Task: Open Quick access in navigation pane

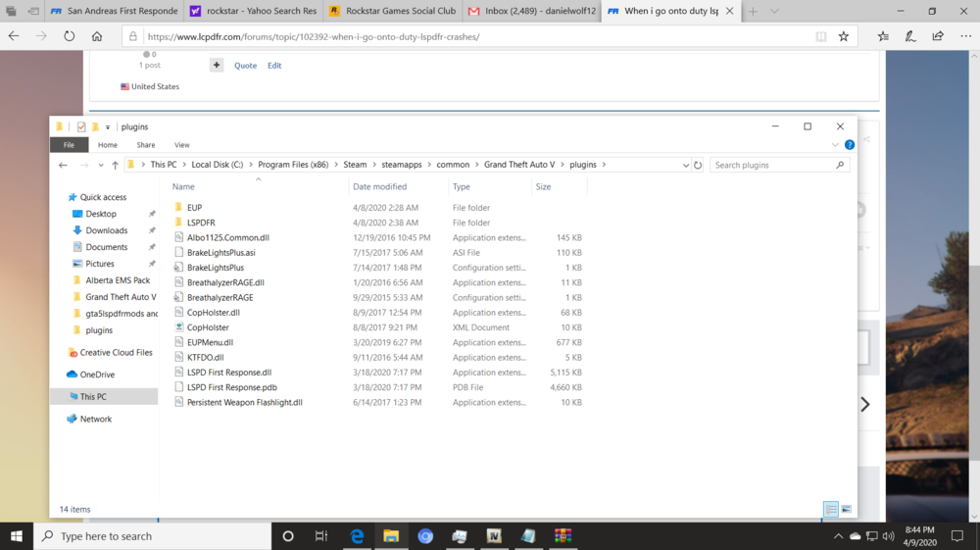Action: coord(103,197)
